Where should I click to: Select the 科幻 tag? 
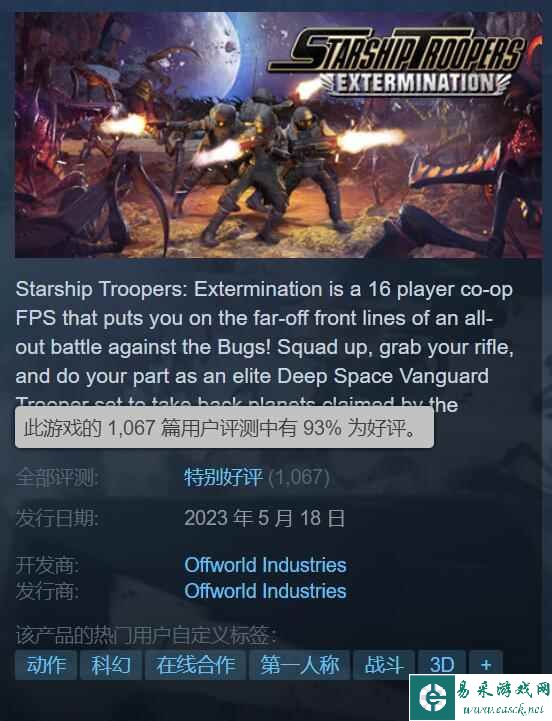click(x=110, y=665)
